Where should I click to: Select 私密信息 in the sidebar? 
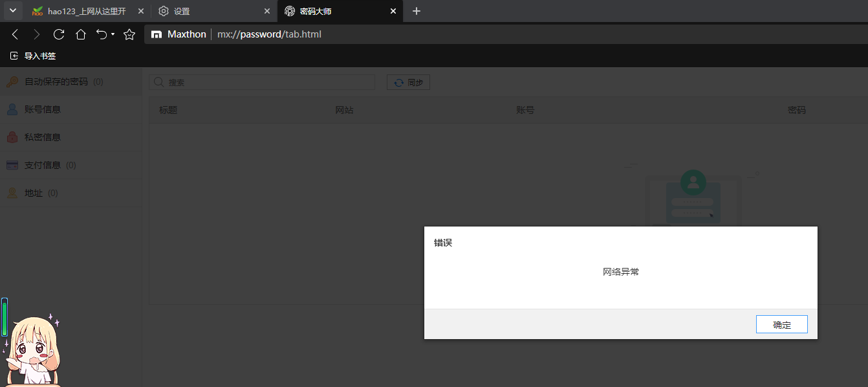[43, 137]
